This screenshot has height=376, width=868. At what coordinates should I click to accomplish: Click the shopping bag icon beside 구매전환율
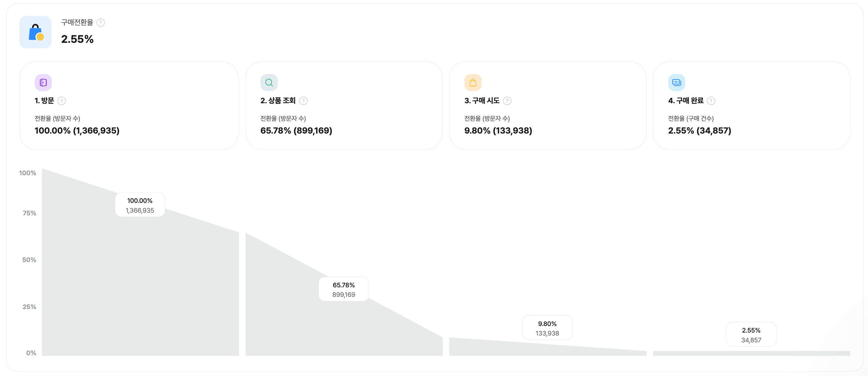tap(35, 32)
